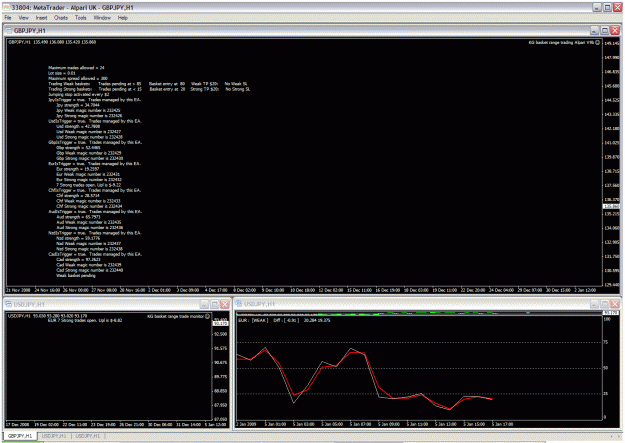Maximize the GBPJPY,H1 chart window
Image resolution: width=625 pixels, height=443 pixels.
click(x=605, y=30)
